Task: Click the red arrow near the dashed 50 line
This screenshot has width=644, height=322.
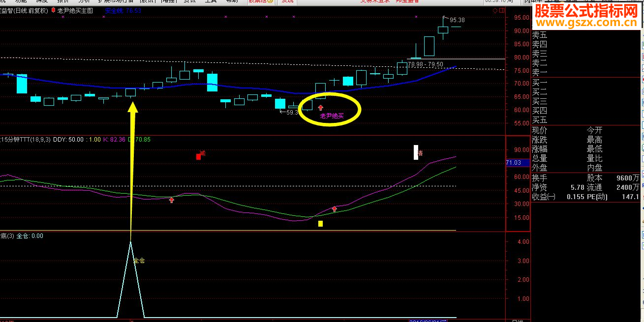Action: [171, 200]
